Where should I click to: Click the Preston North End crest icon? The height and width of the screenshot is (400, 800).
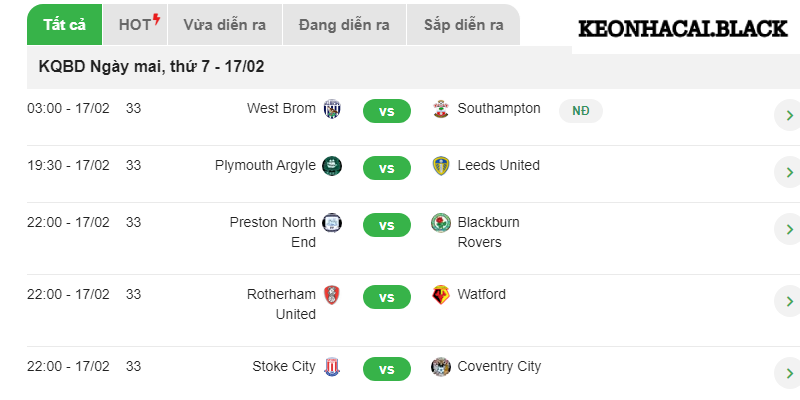coord(333,223)
